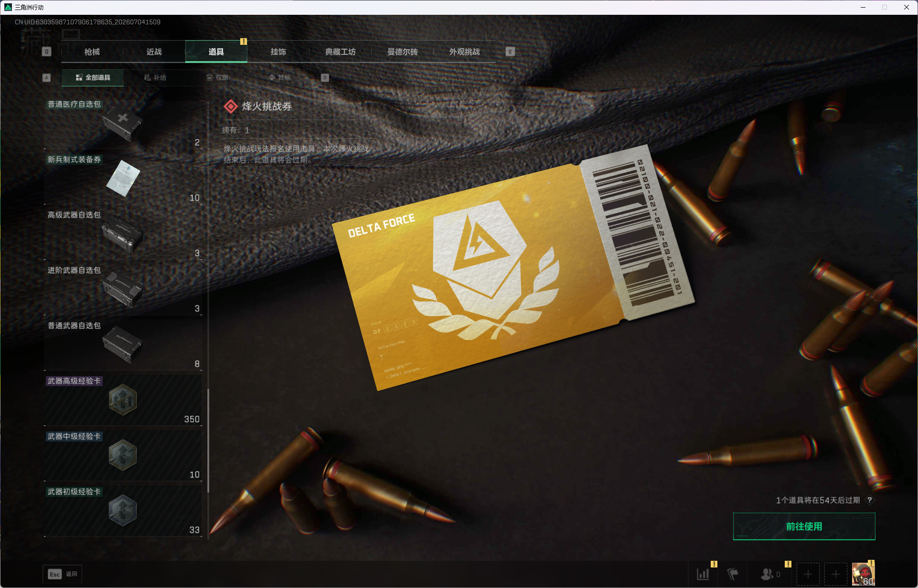
Task: Select the 普通武器自选包 item
Action: click(x=123, y=346)
